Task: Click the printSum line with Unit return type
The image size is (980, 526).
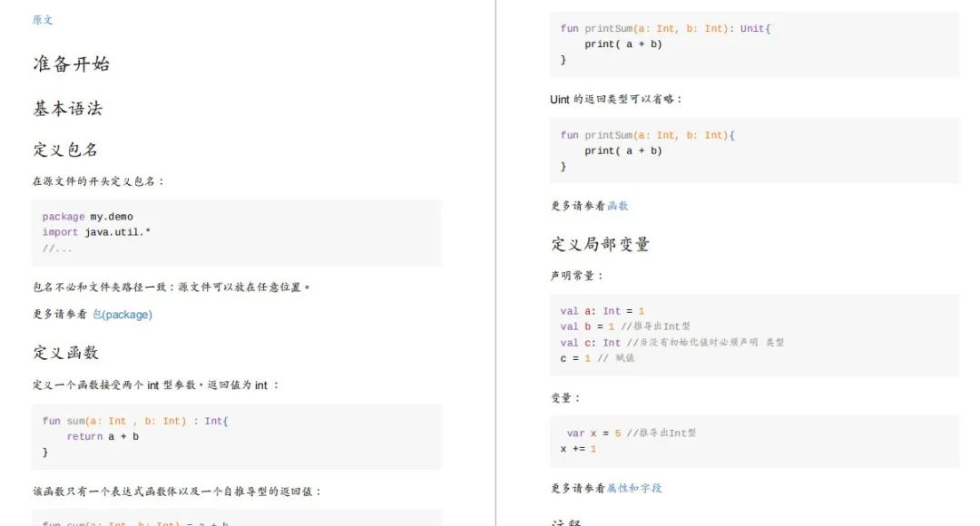Action: coord(665,29)
